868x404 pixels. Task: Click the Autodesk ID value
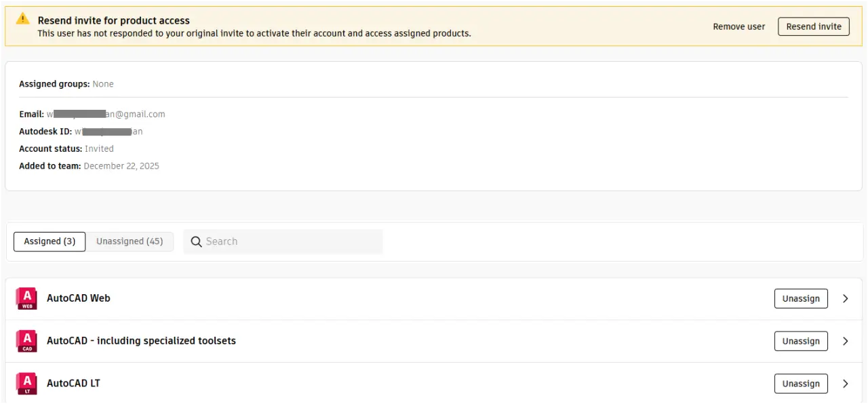tap(108, 132)
